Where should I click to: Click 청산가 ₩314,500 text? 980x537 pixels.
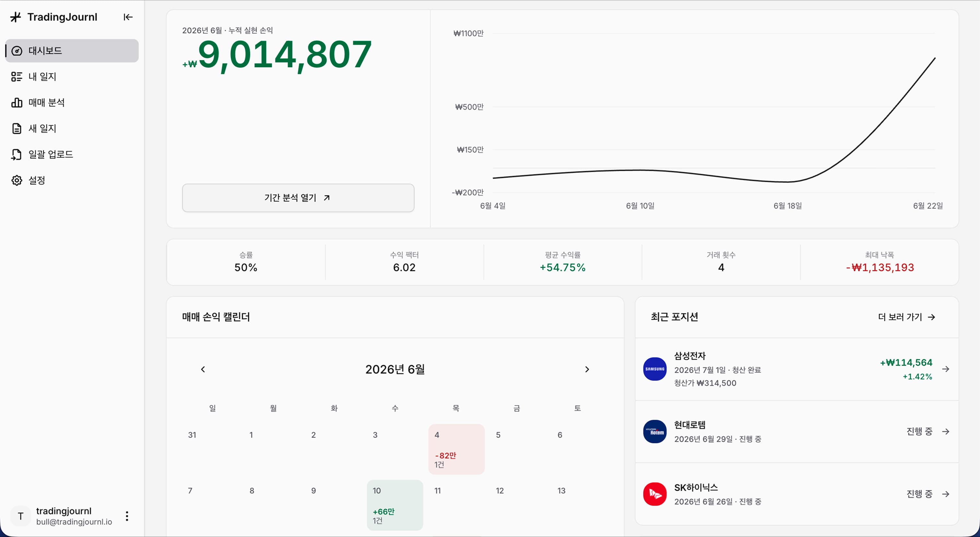click(x=705, y=383)
